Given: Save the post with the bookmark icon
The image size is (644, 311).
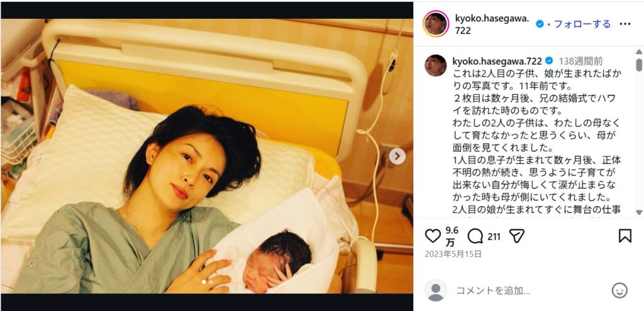Looking at the screenshot, I should pos(625,236).
